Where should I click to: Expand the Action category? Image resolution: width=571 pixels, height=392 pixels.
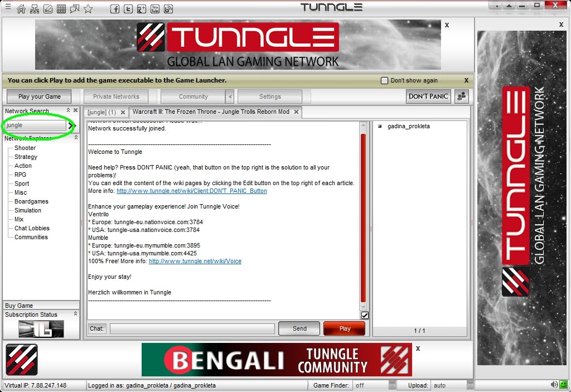tap(23, 166)
